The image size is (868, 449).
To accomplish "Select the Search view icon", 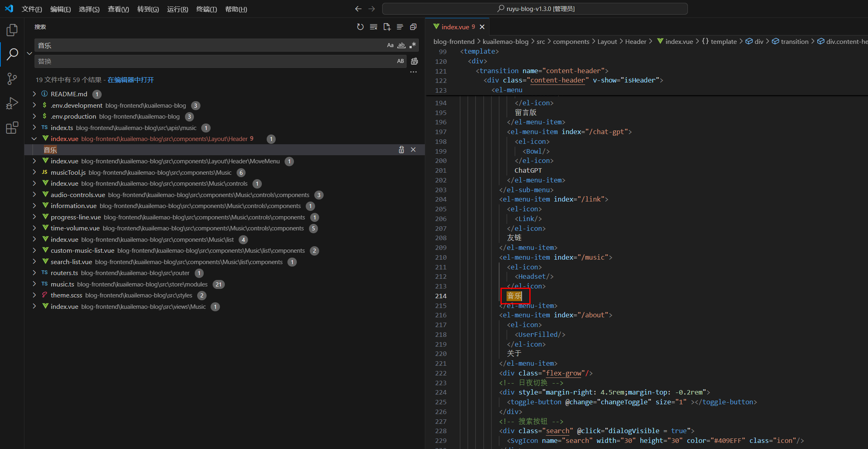I will click(x=12, y=54).
